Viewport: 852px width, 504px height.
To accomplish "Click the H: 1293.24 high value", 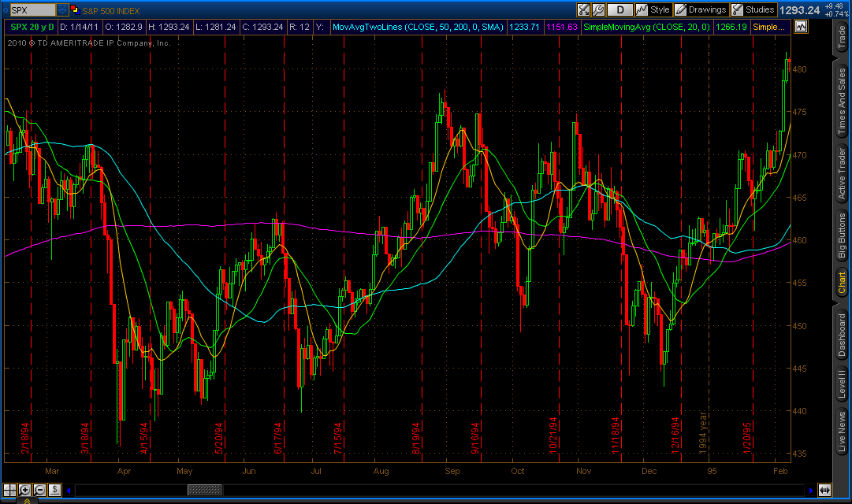I will pyautogui.click(x=169, y=27).
